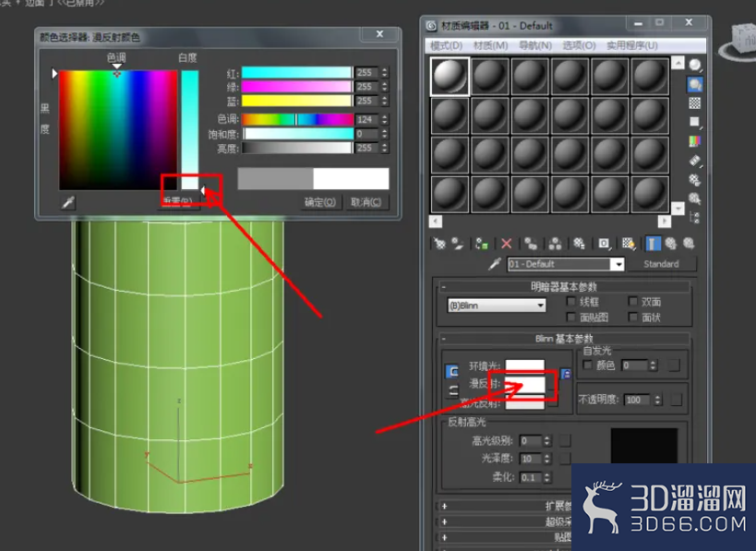Select first active sample sphere slot
The width and height of the screenshot is (756, 551).
450,76
